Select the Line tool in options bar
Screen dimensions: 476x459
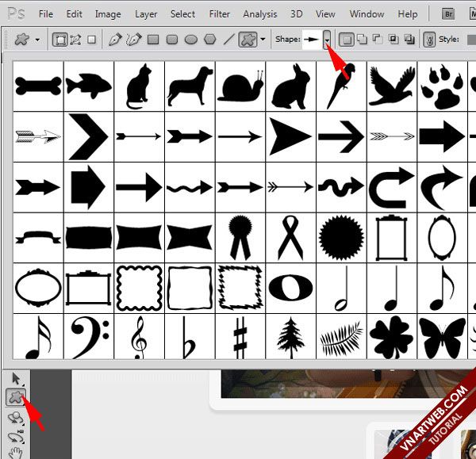[x=229, y=39]
